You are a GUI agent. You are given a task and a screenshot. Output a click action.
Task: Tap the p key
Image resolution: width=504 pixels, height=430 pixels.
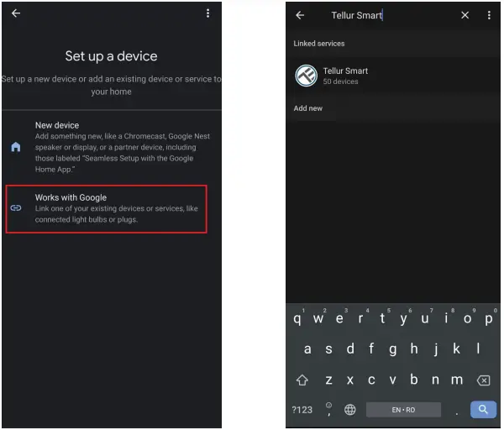[489, 318]
